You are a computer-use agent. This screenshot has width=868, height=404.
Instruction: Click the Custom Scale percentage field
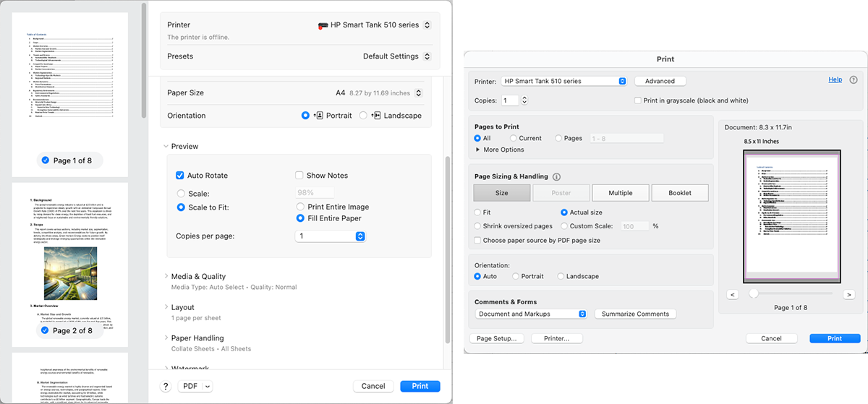(635, 226)
